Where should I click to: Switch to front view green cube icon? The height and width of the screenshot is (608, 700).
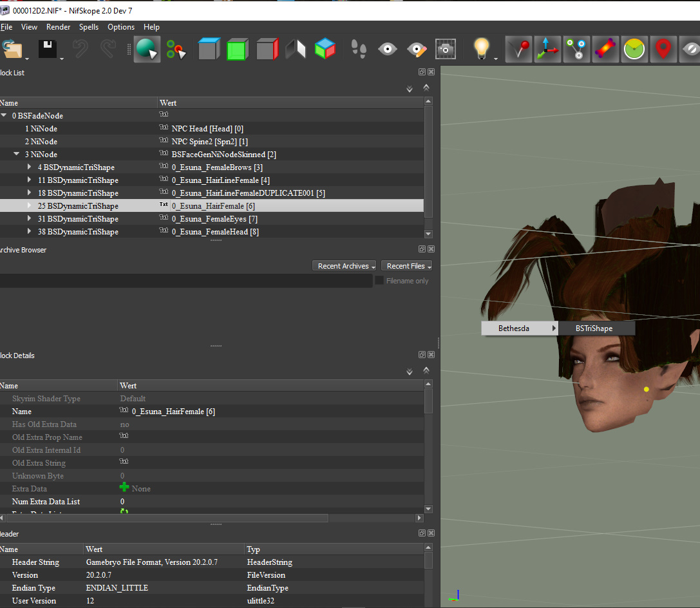236,49
